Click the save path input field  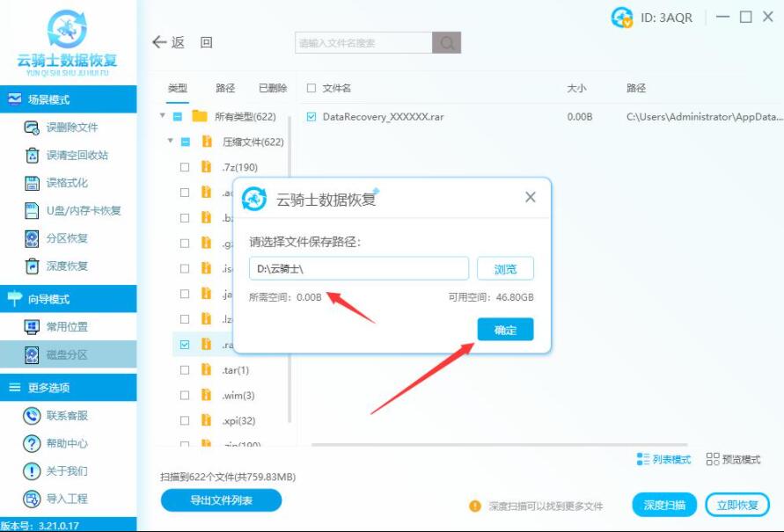tap(359, 269)
